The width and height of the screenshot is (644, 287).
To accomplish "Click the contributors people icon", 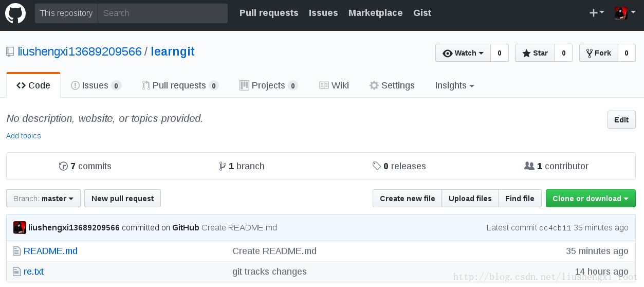I will pyautogui.click(x=529, y=166).
